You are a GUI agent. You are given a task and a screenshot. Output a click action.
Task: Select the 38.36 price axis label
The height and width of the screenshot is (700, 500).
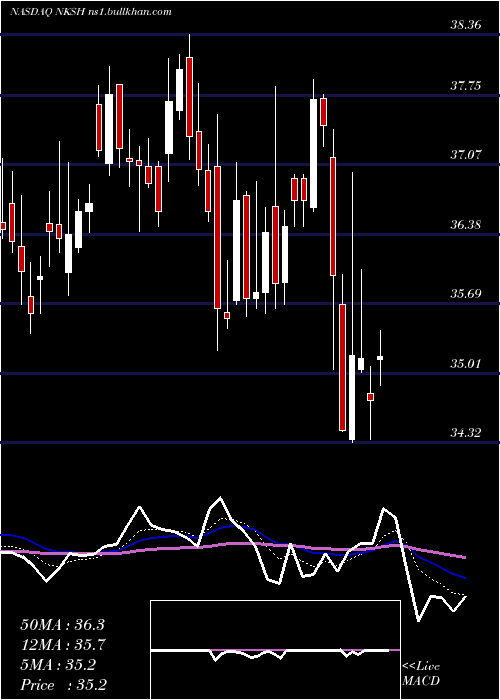click(x=466, y=25)
